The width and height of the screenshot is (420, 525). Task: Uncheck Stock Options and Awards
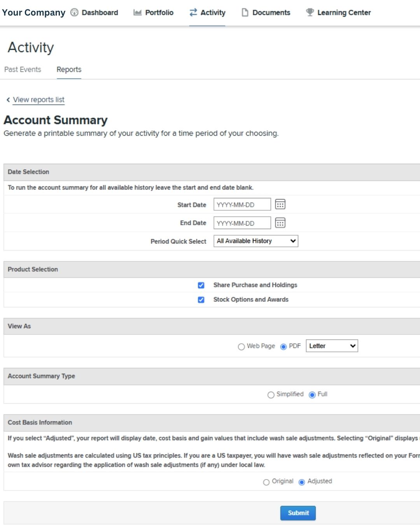[201, 300]
